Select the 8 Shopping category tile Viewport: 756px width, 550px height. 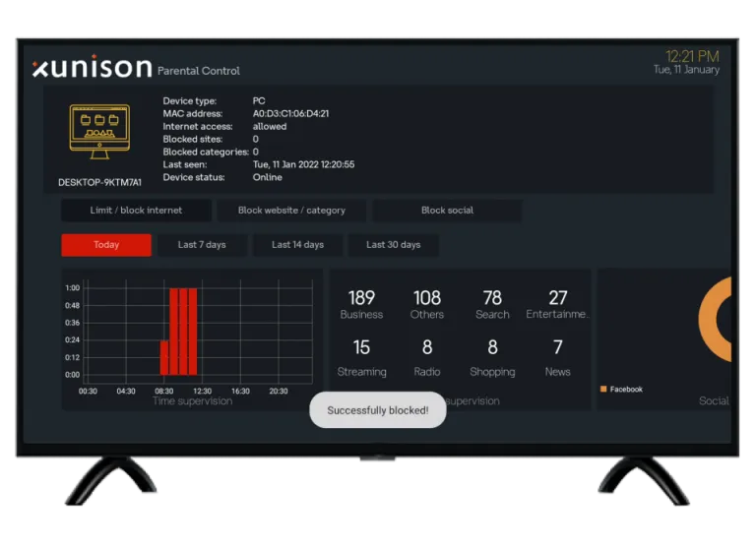click(492, 358)
